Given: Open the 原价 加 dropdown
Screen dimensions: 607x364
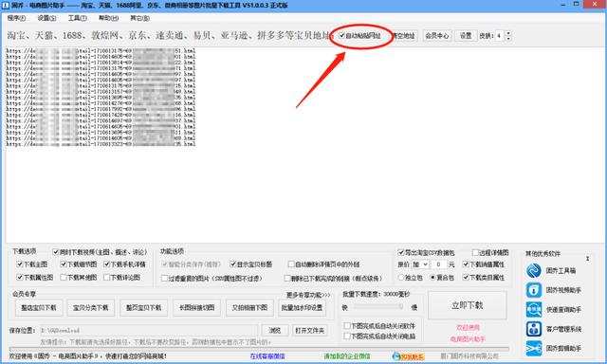Looking at the screenshot, I should (420, 264).
